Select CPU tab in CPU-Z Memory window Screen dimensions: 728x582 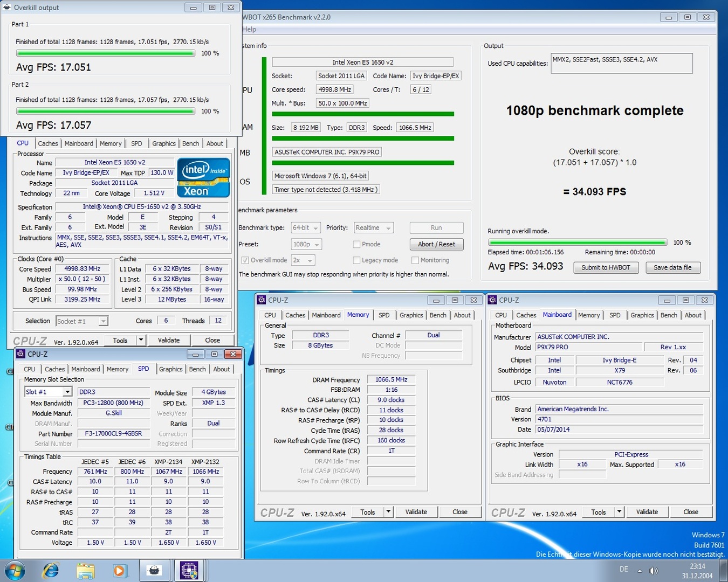pos(270,315)
